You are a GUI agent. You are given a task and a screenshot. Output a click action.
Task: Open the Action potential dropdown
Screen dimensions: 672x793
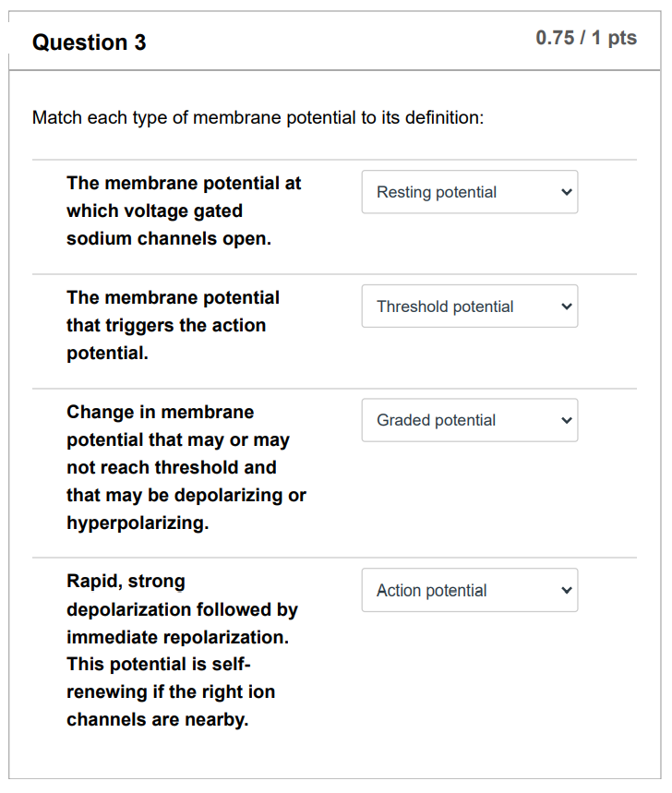click(469, 591)
